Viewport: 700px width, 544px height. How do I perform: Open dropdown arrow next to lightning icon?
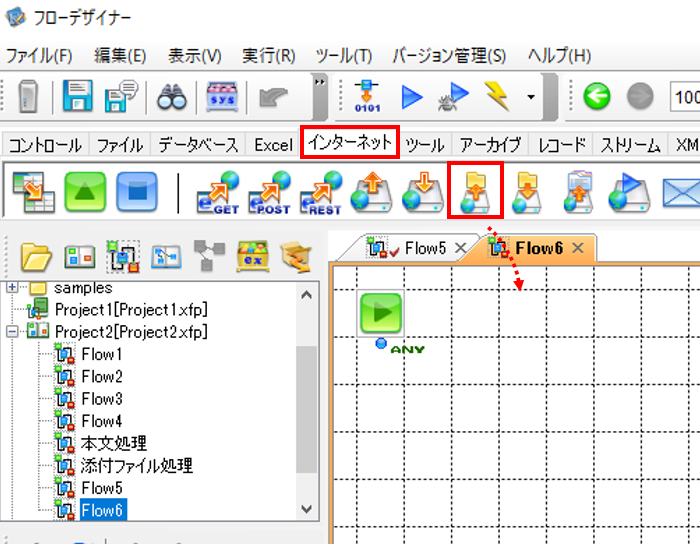[x=530, y=97]
